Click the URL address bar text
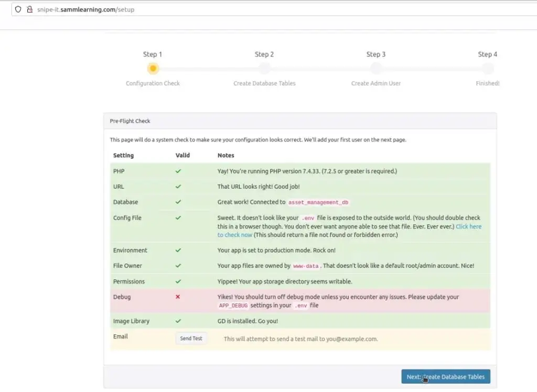Screen dimensions: 537x392 coord(85,9)
